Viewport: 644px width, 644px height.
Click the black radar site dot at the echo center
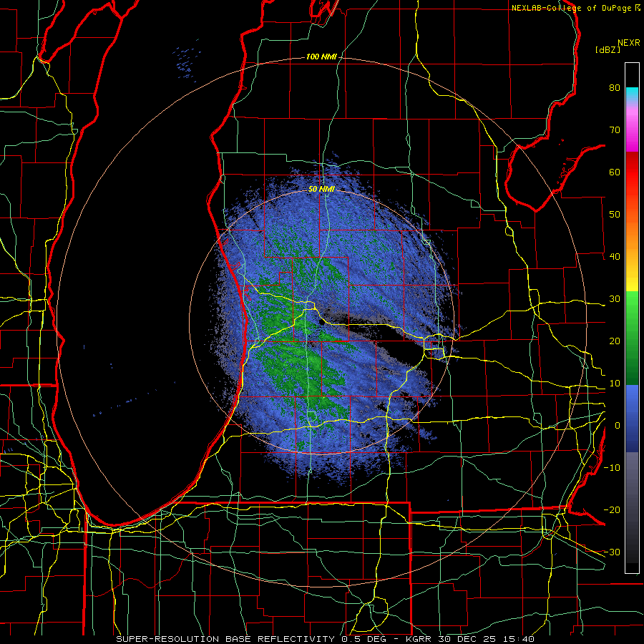[321, 323]
